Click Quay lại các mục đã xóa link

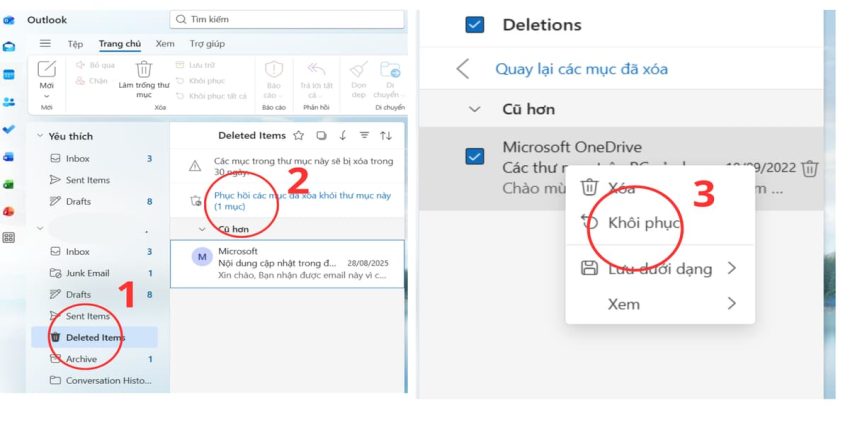click(581, 69)
